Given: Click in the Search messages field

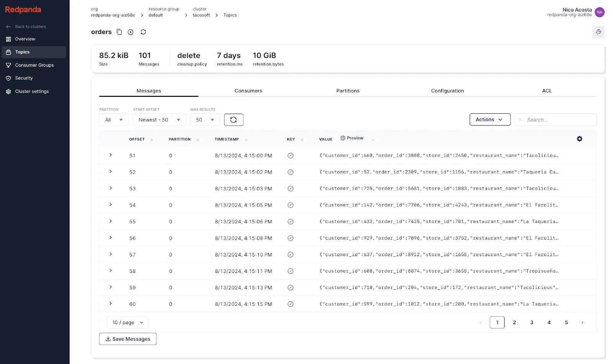Looking at the screenshot, I should [x=556, y=120].
